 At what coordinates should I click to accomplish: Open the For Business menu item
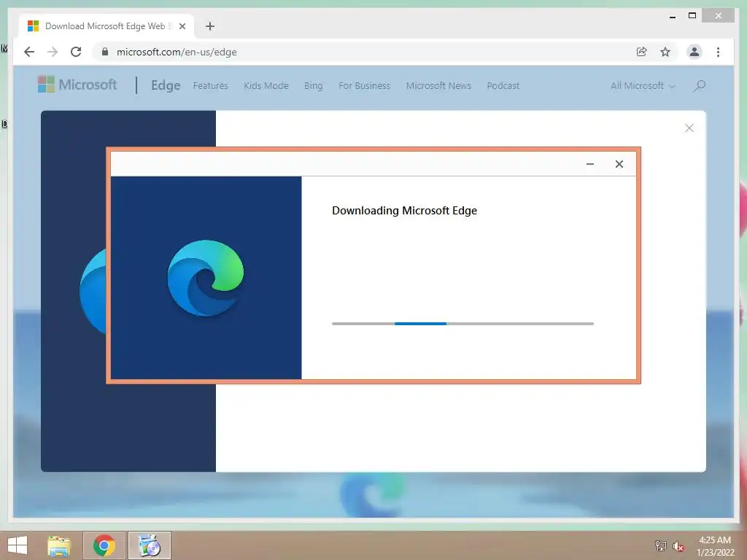pos(364,86)
